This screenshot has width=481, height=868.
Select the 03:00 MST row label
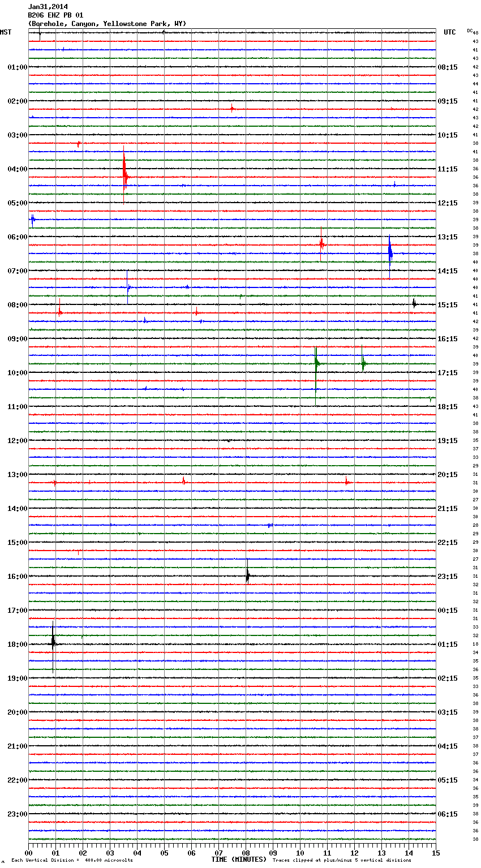pyautogui.click(x=18, y=135)
